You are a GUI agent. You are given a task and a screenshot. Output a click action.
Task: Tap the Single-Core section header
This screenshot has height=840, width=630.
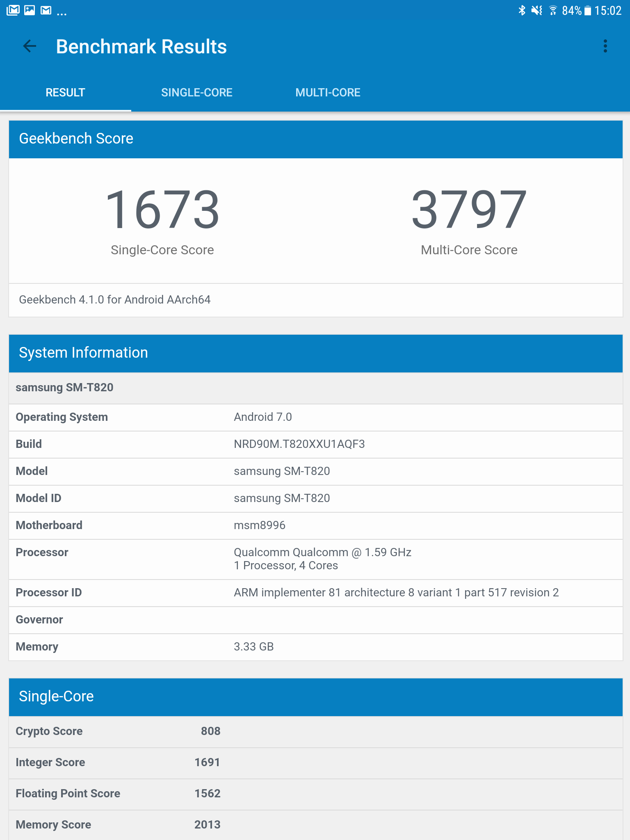coord(316,697)
